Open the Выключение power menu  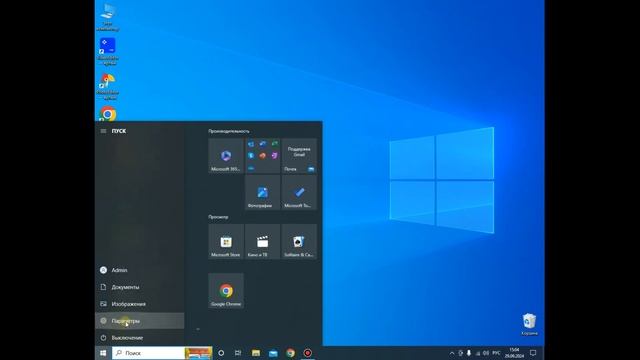click(x=140, y=338)
